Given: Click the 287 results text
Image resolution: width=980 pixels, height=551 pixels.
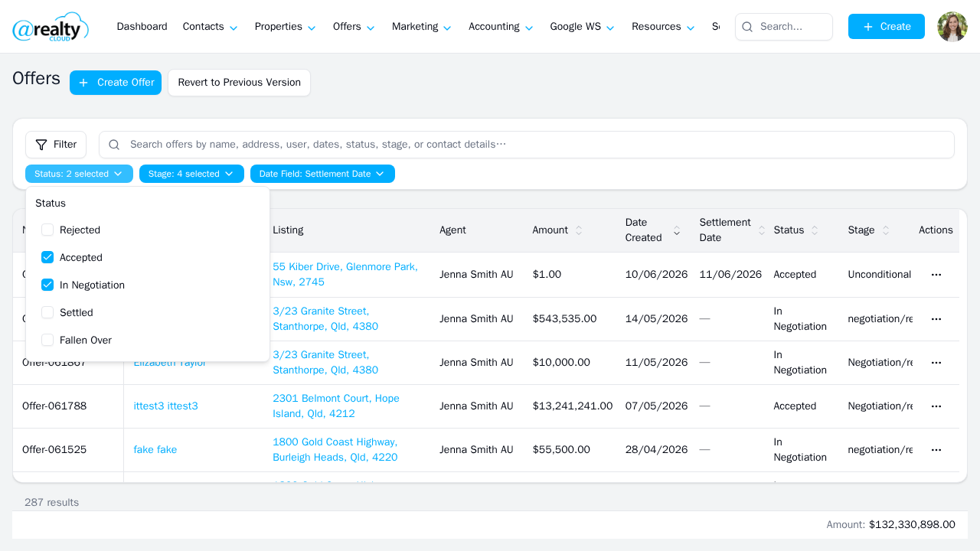Looking at the screenshot, I should tap(51, 503).
